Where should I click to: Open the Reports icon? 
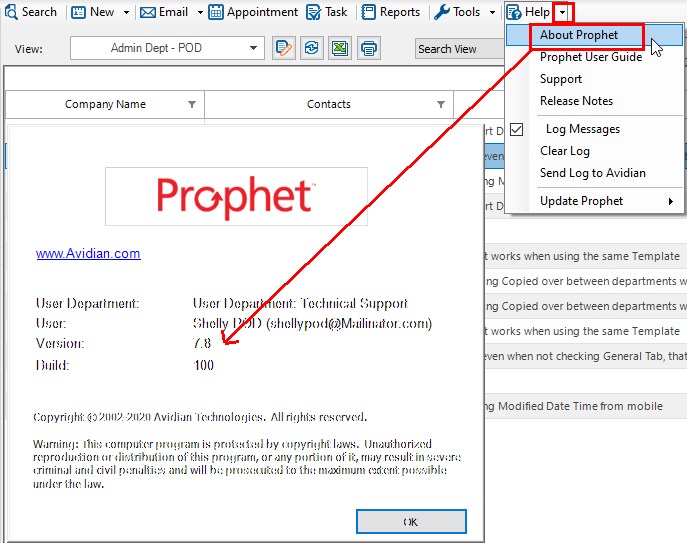368,12
